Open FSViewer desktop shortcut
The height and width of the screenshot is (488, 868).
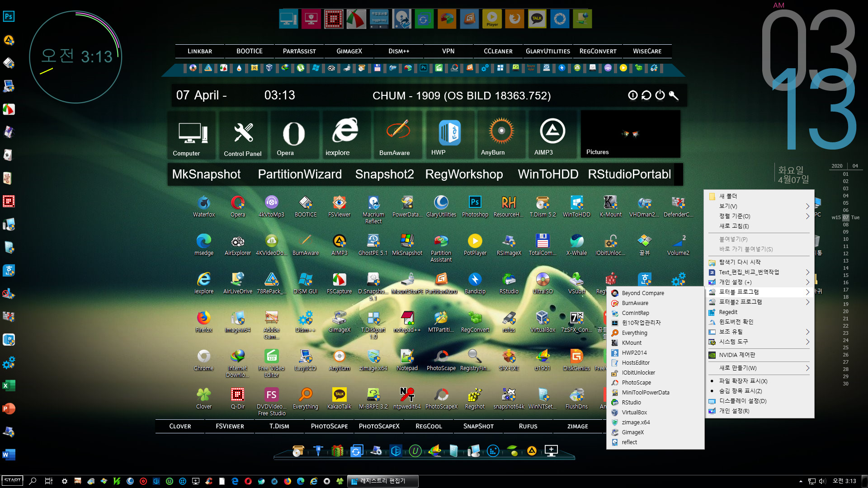click(339, 206)
